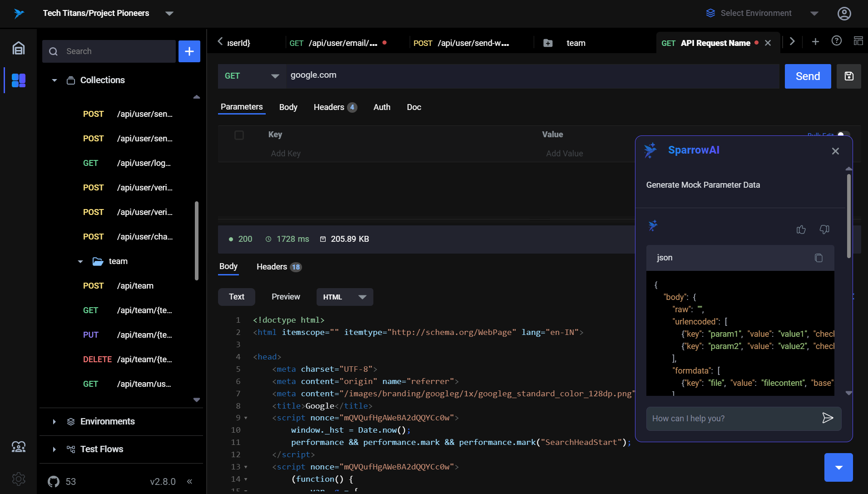Open the Community sidebar icon

pyautogui.click(x=19, y=447)
